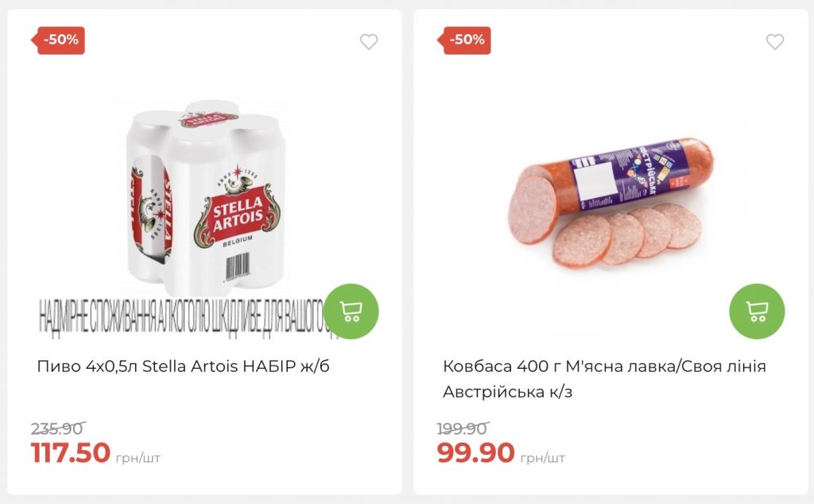Select the Stella Artois product card
Image resolution: width=814 pixels, height=504 pixels.
point(199,238)
